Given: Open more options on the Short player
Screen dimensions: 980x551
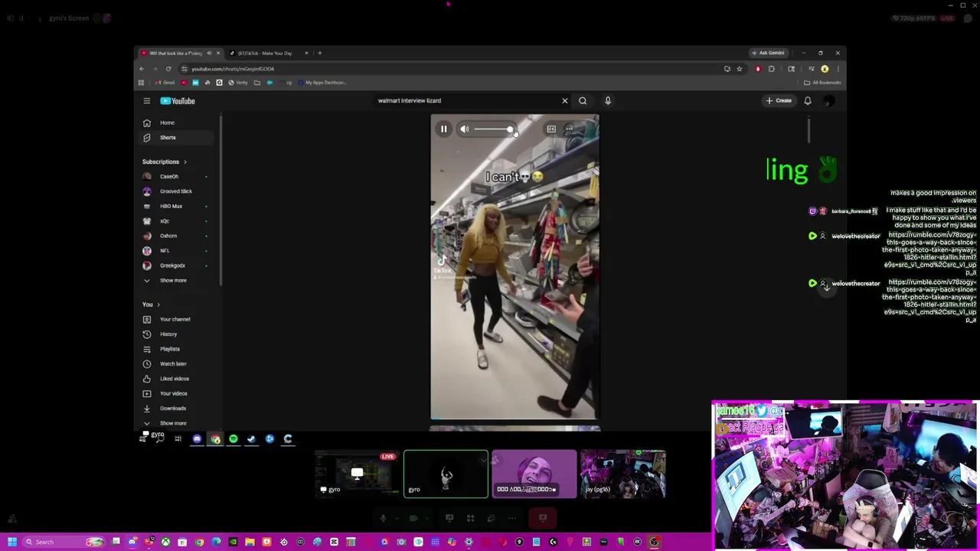Looking at the screenshot, I should click(x=569, y=129).
